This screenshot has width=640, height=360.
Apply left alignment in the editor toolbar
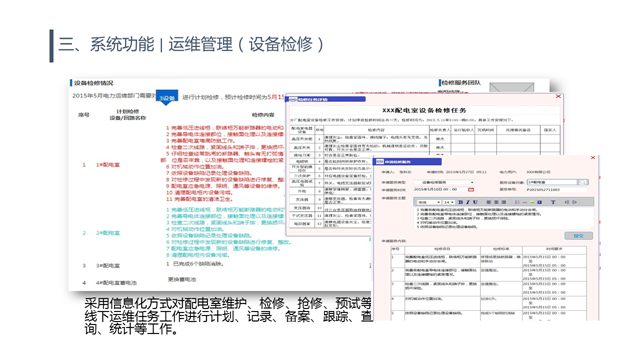click(489, 202)
